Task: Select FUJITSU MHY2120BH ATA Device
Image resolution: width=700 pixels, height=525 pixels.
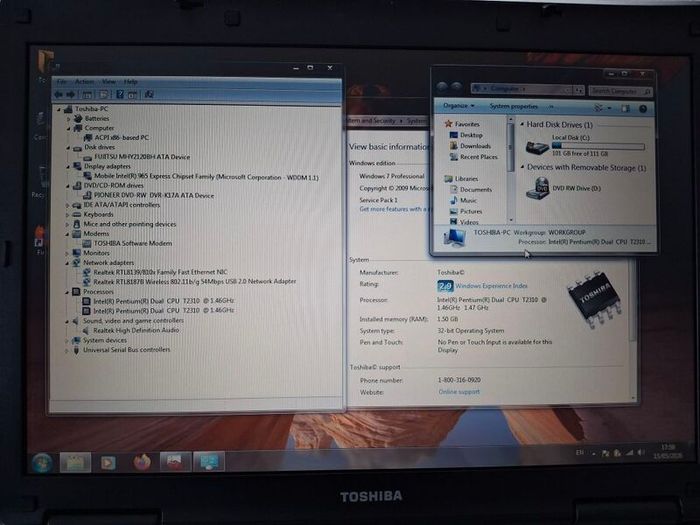Action: (x=142, y=157)
